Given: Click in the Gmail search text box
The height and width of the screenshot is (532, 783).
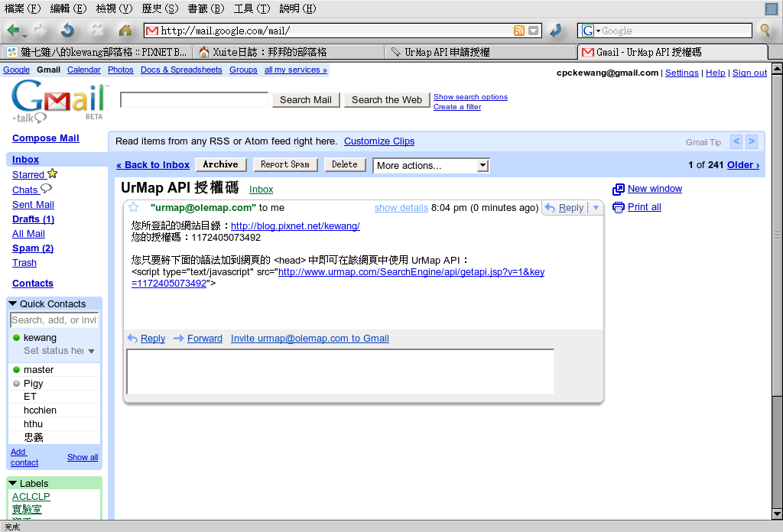Looking at the screenshot, I should click(x=194, y=100).
